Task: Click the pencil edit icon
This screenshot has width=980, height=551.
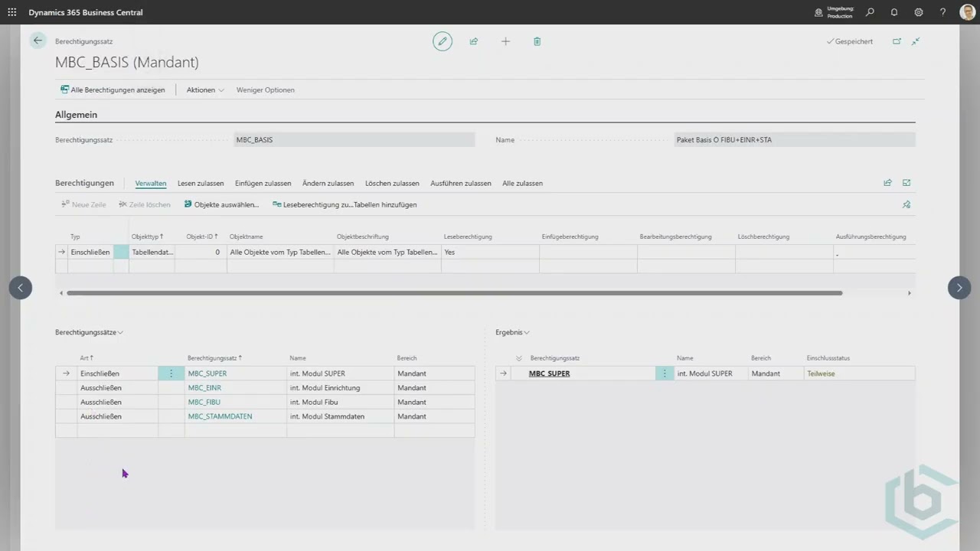Action: [443, 41]
